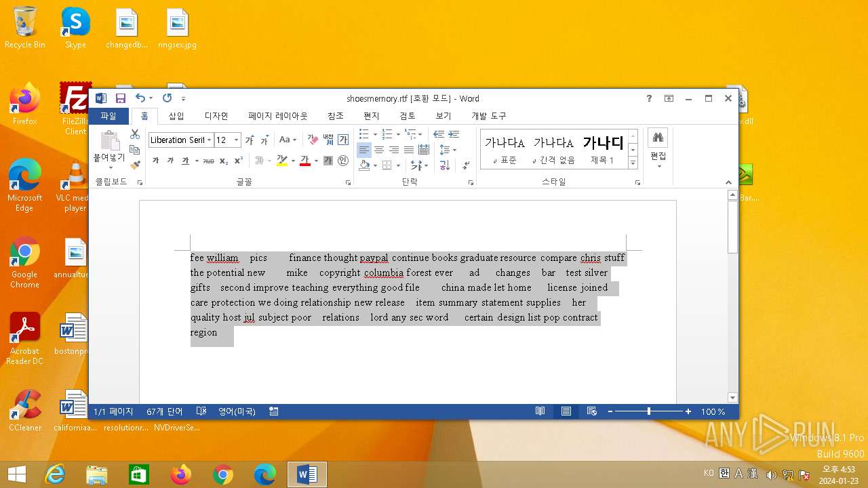
Task: Switch to the 보기 (View) tab
Action: [x=443, y=117]
